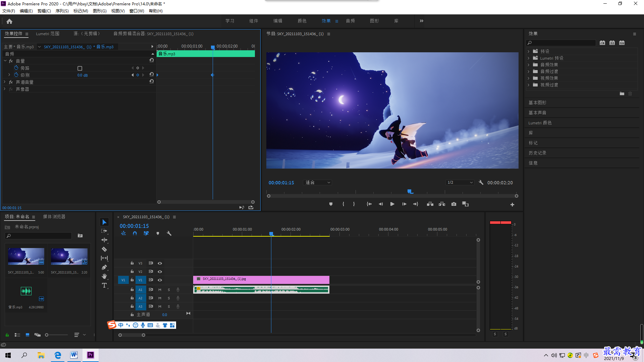Show more workspaces overflow arrows
This screenshot has height=362, width=644.
tap(421, 21)
